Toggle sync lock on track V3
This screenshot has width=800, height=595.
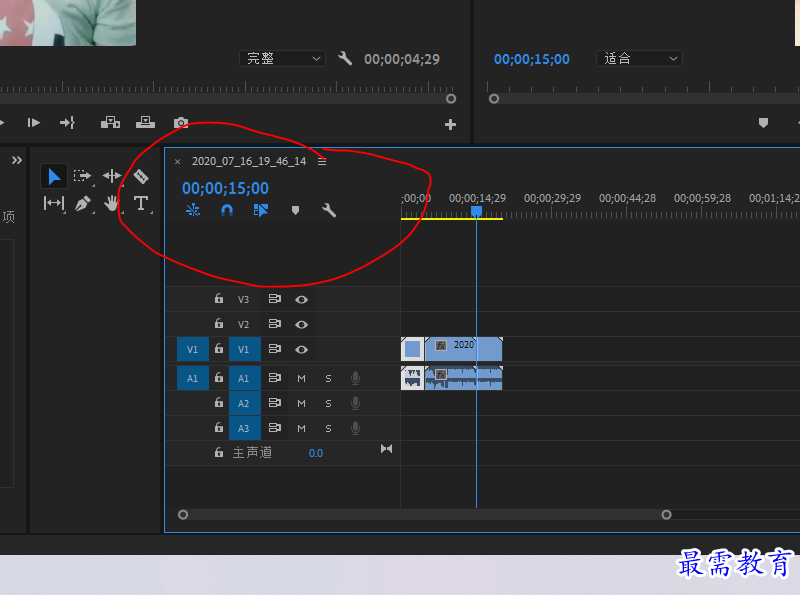pos(275,299)
